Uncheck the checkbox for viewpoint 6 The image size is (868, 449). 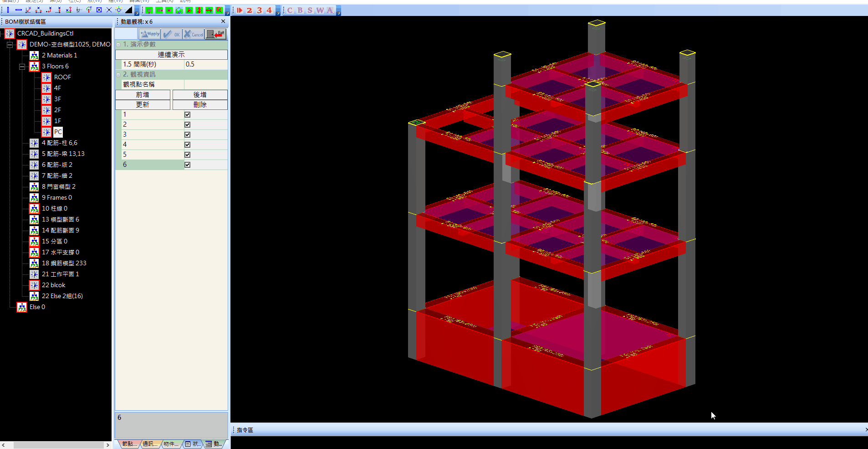coord(187,165)
